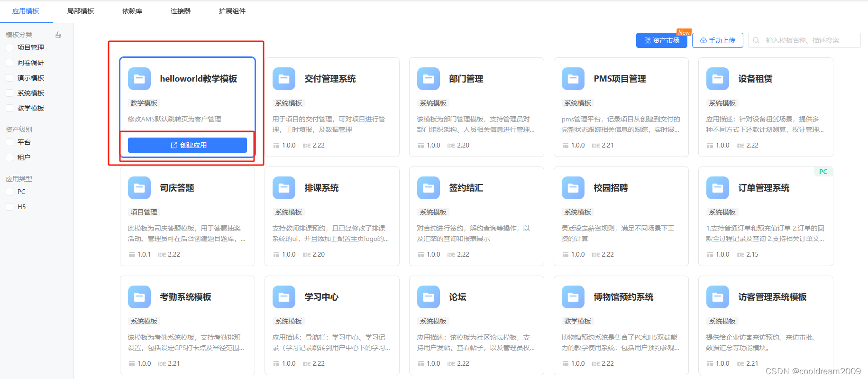Click the 访客管理系统模板 folder icon
Viewport: 868px width, 379px height.
point(718,297)
